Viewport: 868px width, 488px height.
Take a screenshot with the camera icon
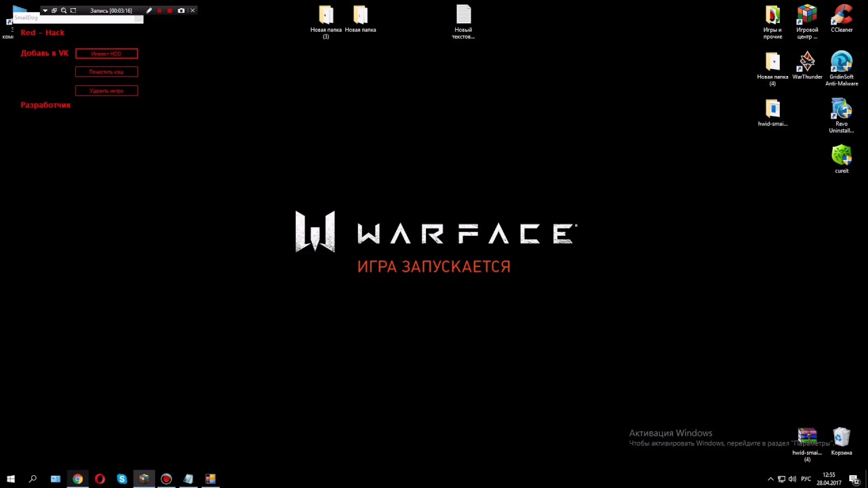click(180, 11)
